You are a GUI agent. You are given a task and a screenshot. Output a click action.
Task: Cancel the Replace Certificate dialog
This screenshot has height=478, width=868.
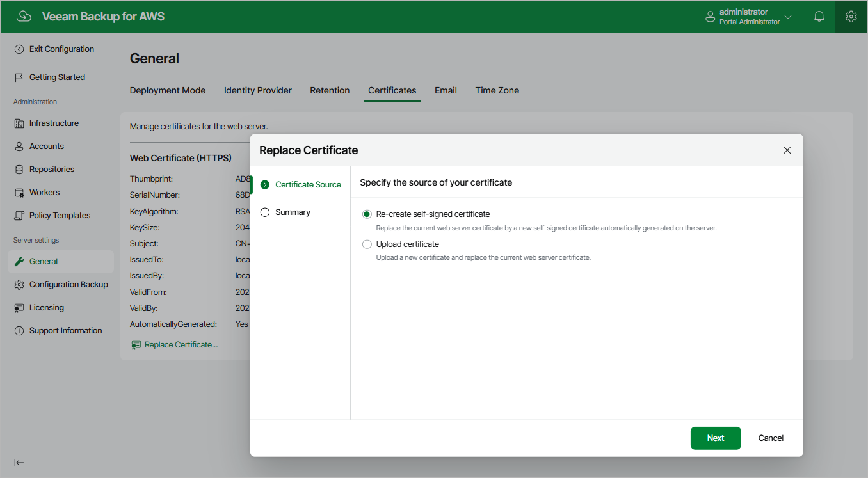click(x=771, y=438)
